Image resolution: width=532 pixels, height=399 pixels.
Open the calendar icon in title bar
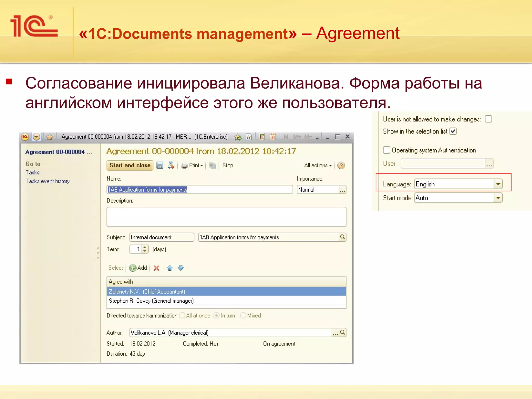tap(273, 137)
